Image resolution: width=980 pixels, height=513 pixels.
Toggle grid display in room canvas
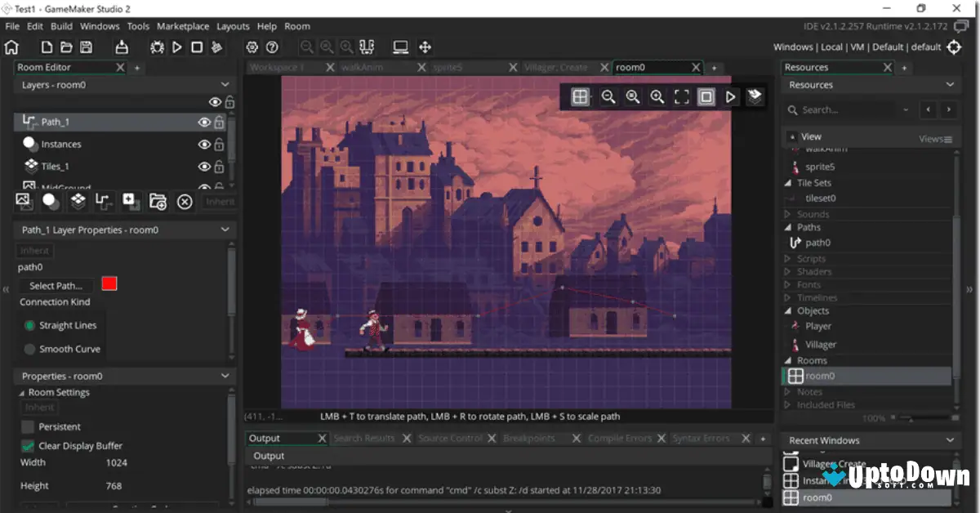click(581, 96)
